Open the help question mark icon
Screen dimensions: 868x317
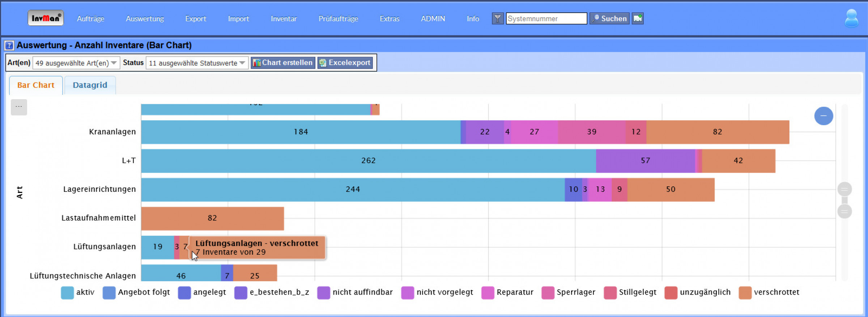tap(9, 46)
